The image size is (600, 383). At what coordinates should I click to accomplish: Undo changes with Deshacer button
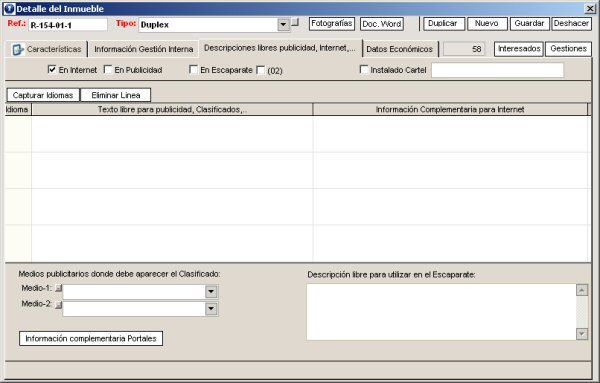[x=571, y=23]
